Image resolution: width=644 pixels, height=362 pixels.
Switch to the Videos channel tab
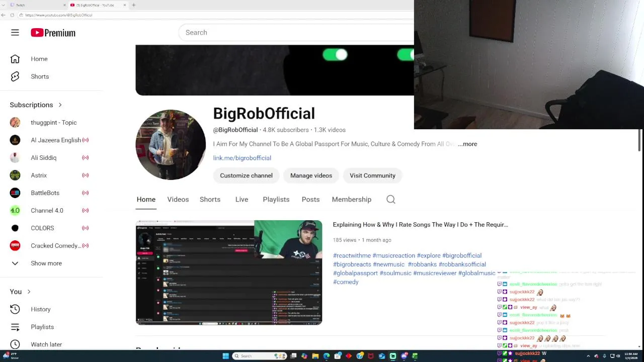(178, 200)
